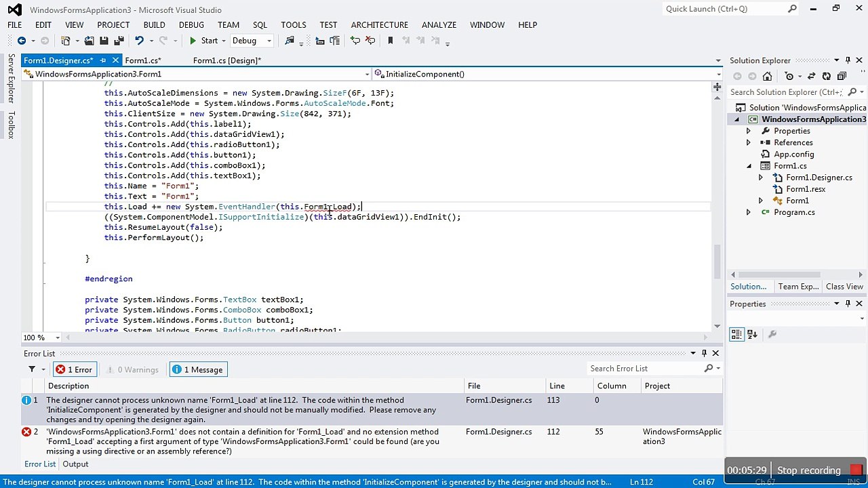Click the Undo toolbar icon

point(139,41)
